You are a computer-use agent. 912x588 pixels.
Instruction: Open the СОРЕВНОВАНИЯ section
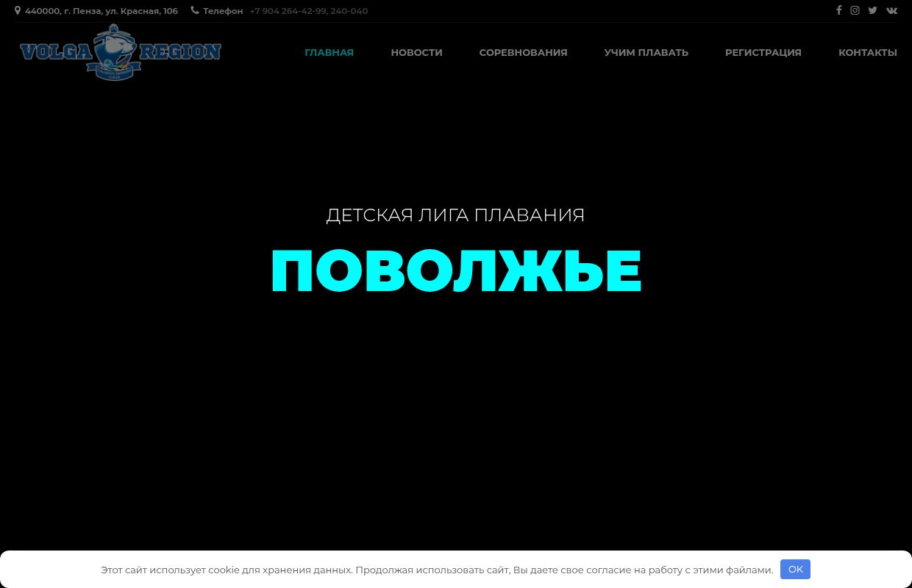523,52
